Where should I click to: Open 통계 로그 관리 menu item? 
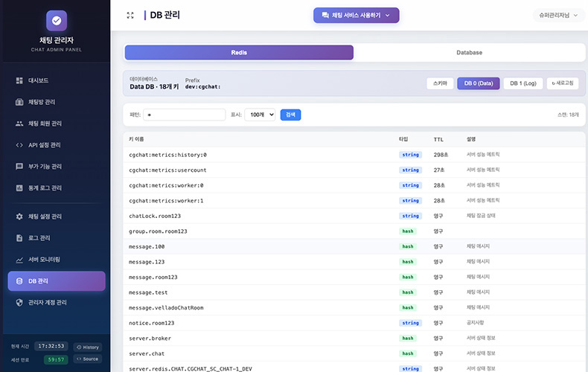point(57,188)
